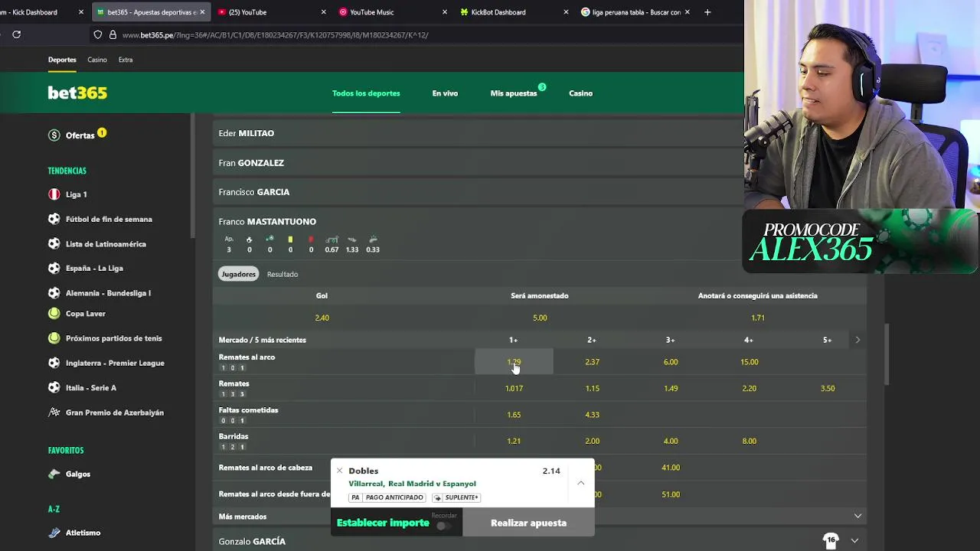Select Faltas cometidas 1+ odds 1.65
The width and height of the screenshot is (980, 551).
click(x=514, y=415)
